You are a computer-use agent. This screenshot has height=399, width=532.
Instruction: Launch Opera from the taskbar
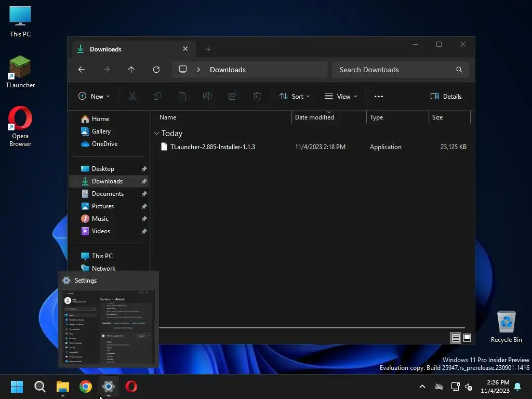pos(131,387)
